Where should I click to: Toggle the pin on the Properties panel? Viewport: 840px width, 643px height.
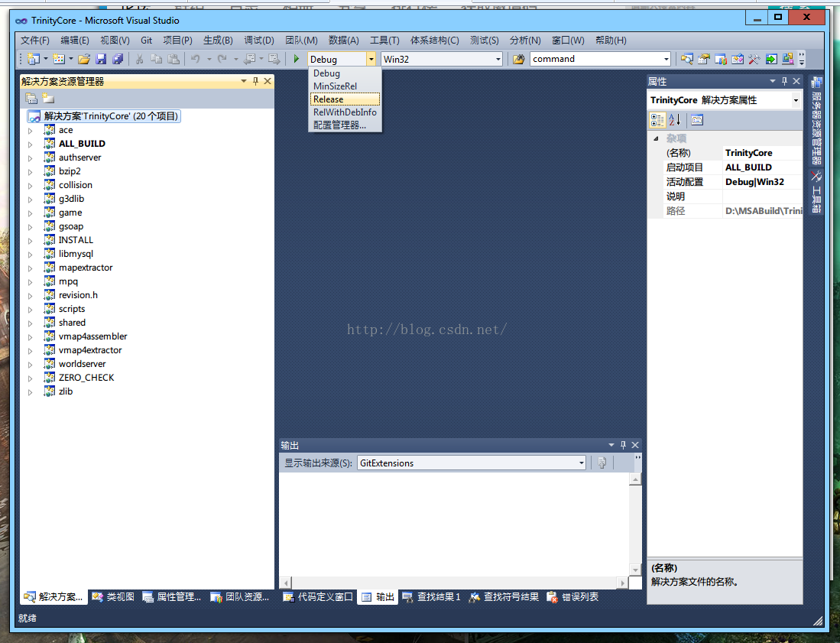tap(784, 81)
